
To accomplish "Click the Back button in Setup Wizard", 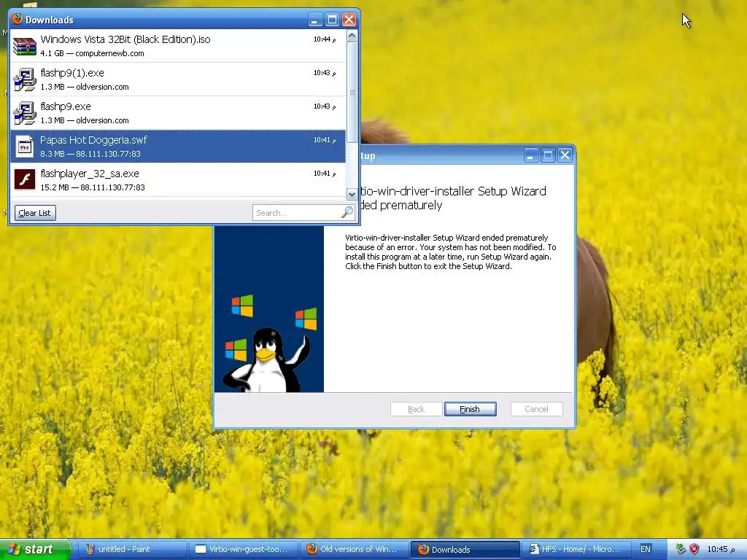I will point(416,409).
